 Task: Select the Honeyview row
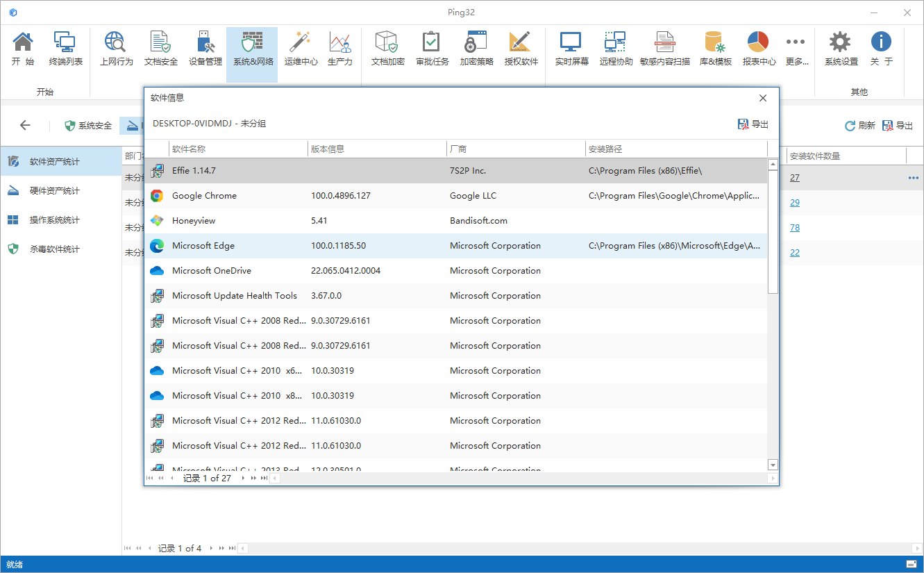coord(456,221)
